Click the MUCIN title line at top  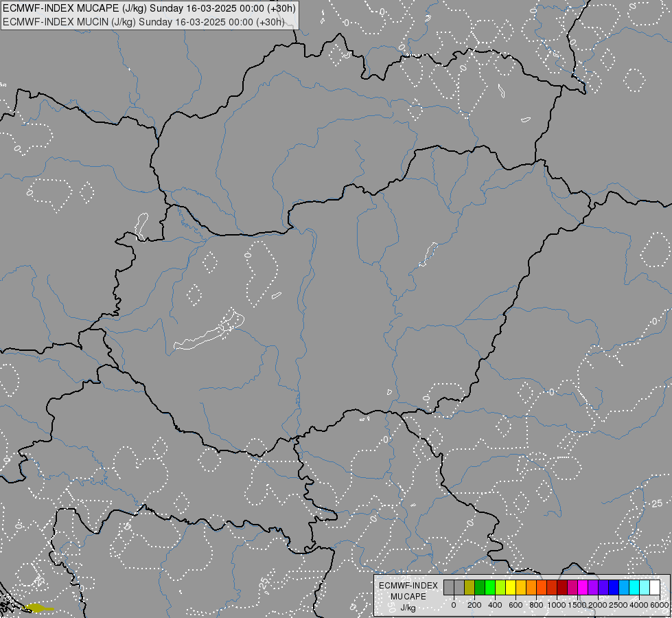coord(143,22)
